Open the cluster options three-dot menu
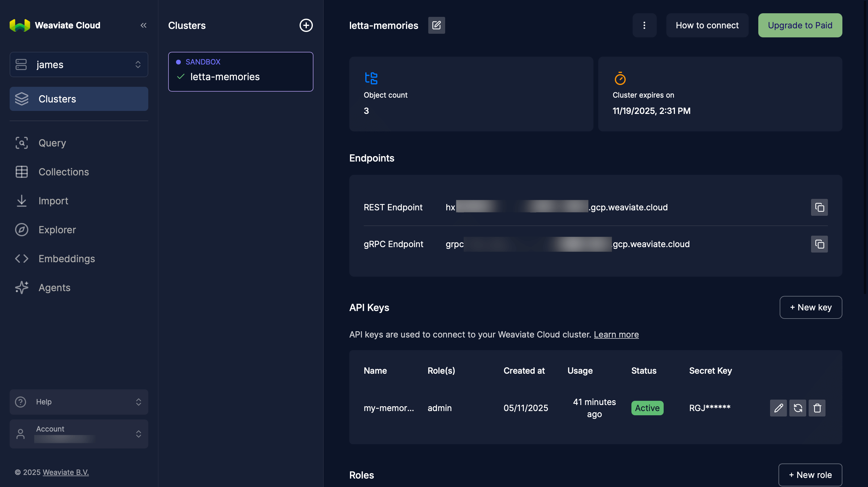The width and height of the screenshot is (868, 487). 644,25
